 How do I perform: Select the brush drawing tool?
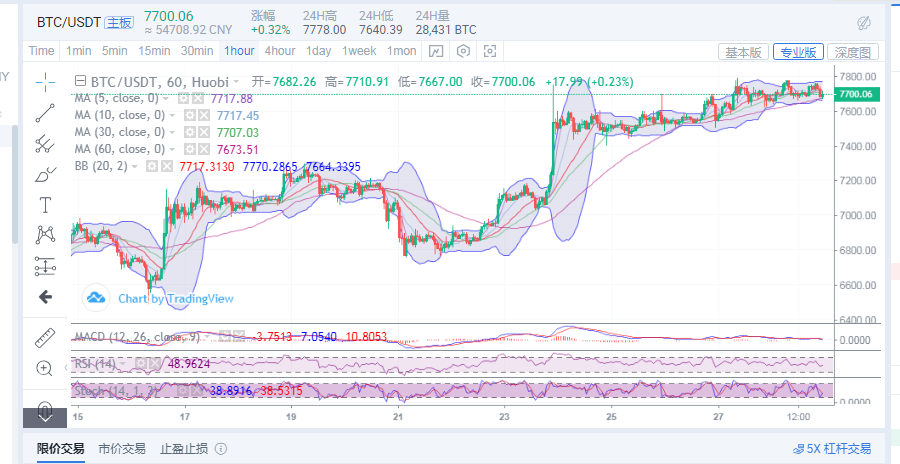point(45,175)
